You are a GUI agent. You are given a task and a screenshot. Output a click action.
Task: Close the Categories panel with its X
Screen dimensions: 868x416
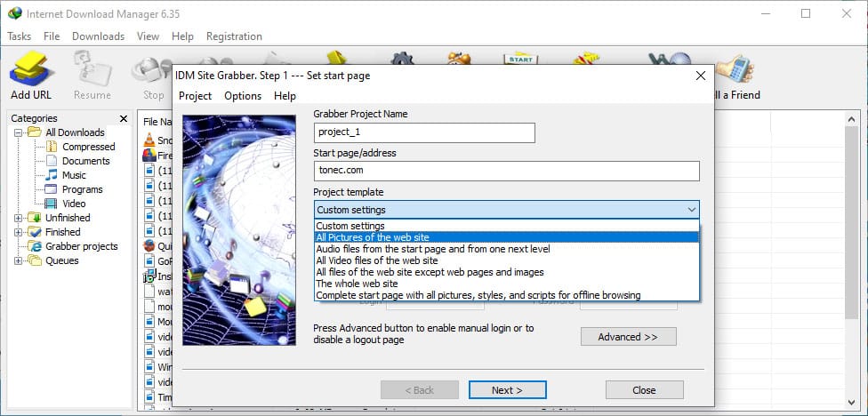(x=123, y=118)
